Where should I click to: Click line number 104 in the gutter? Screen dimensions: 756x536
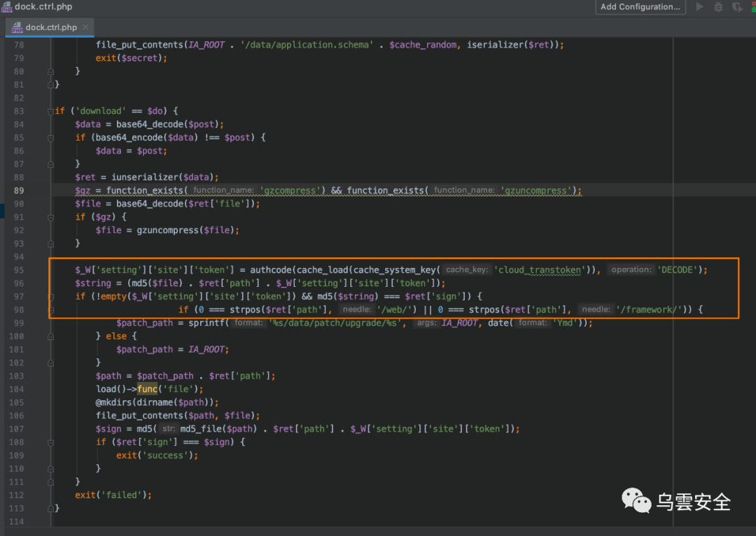16,390
